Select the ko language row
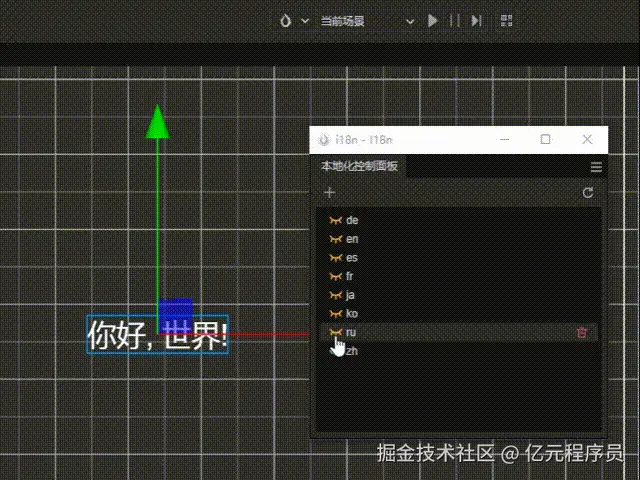The height and width of the screenshot is (480, 640). point(450,314)
